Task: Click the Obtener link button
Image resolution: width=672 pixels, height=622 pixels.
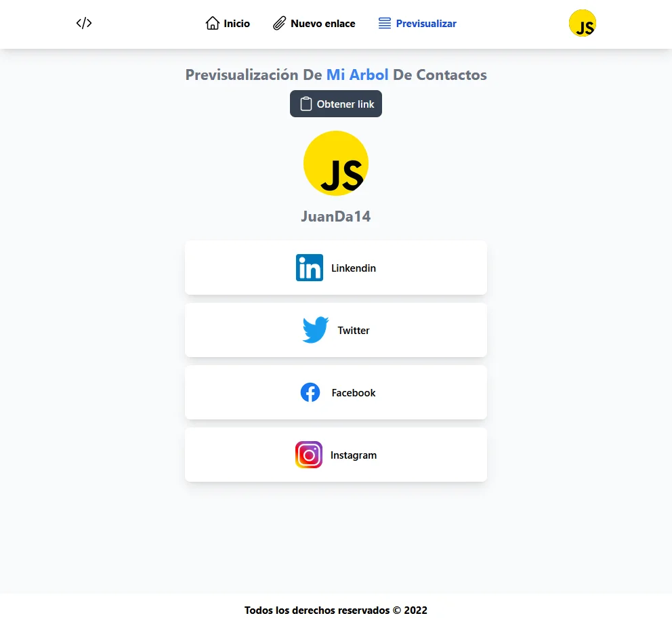Action: pyautogui.click(x=336, y=104)
